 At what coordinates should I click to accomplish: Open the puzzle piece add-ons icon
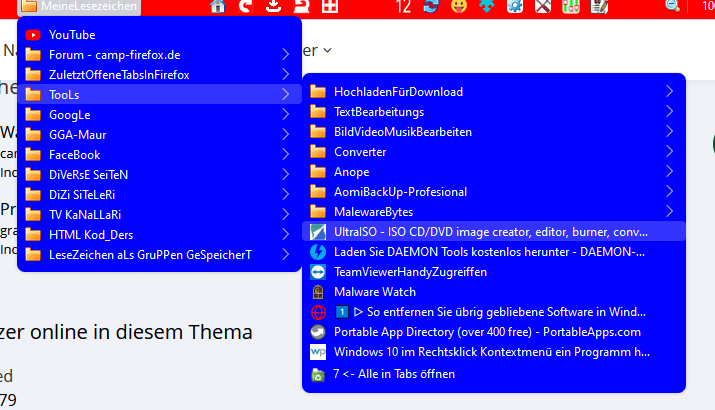tap(487, 6)
